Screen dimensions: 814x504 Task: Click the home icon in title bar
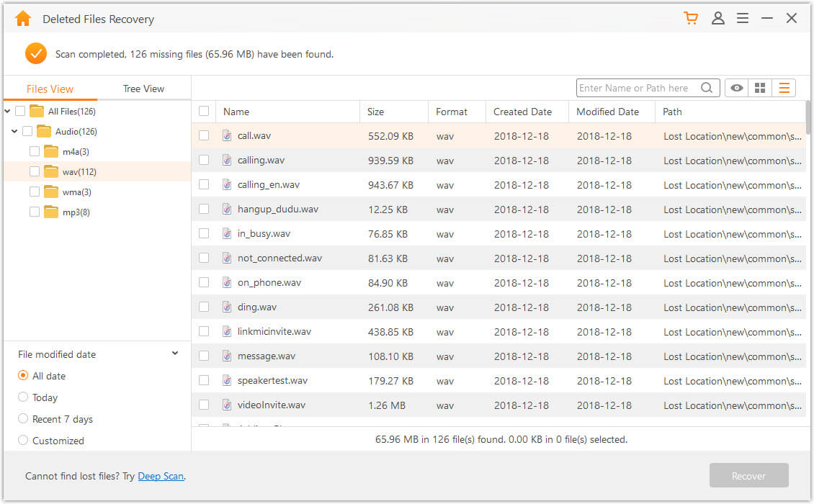[x=22, y=17]
